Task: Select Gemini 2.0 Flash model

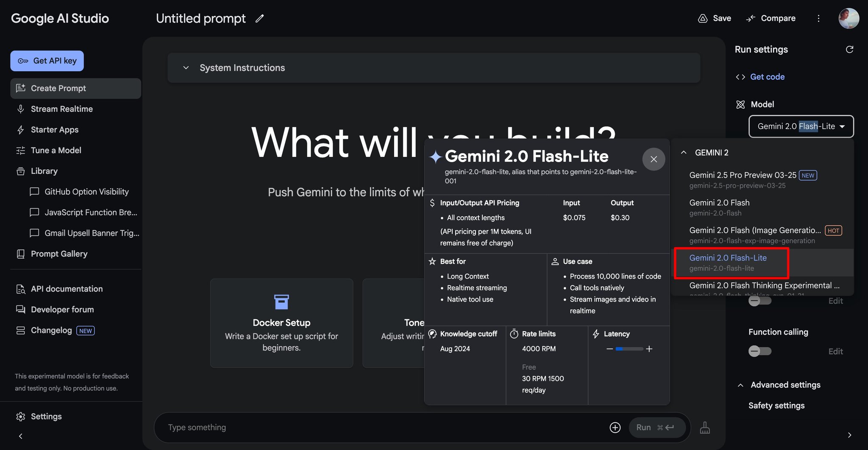Action: [x=763, y=207]
